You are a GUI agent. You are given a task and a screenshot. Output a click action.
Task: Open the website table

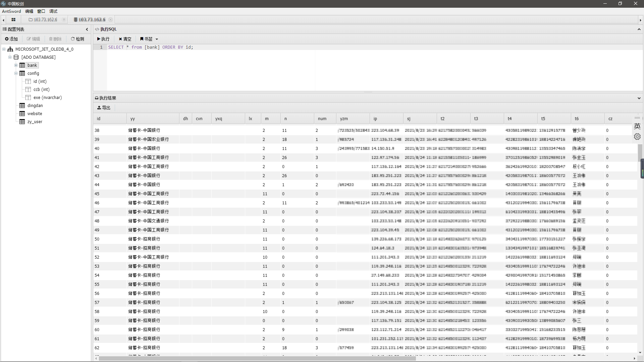[x=35, y=113]
